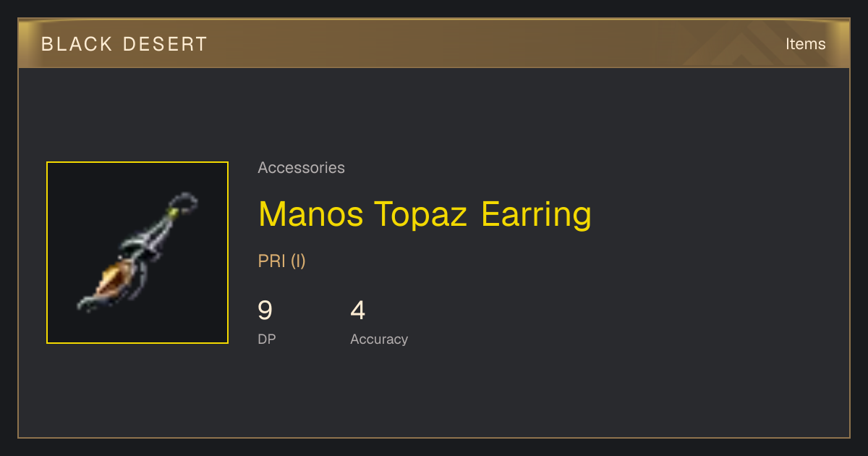This screenshot has height=456, width=868.
Task: Select the PRI (I) enhancement level label
Action: click(281, 261)
